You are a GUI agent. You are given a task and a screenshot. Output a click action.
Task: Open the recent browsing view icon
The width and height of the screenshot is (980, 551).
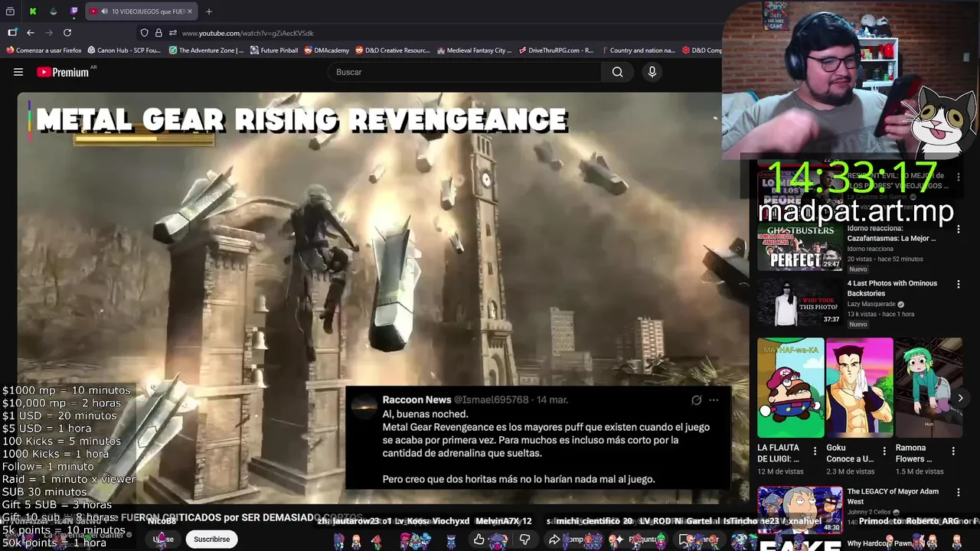10,11
